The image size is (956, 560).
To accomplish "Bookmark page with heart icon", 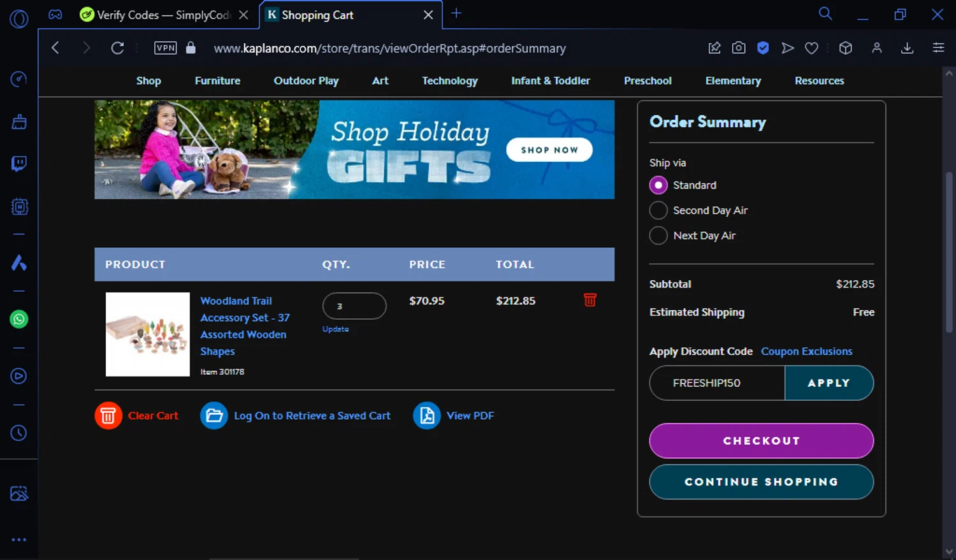I will [x=811, y=48].
